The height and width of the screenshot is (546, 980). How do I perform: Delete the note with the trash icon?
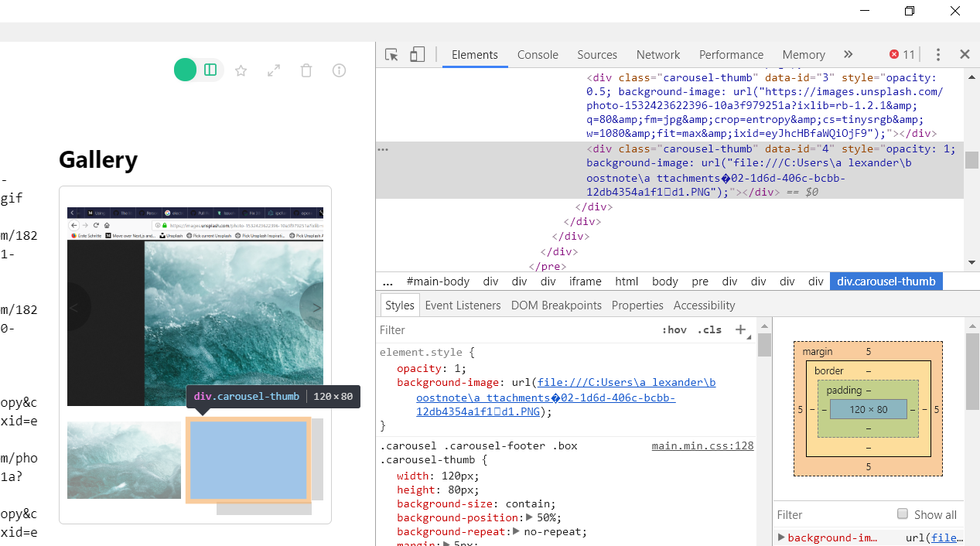click(x=306, y=70)
